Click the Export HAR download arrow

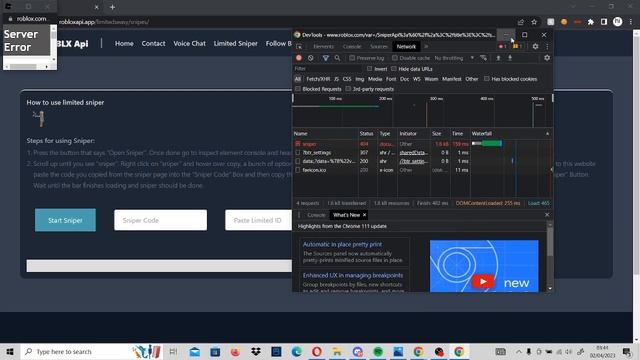(510, 58)
